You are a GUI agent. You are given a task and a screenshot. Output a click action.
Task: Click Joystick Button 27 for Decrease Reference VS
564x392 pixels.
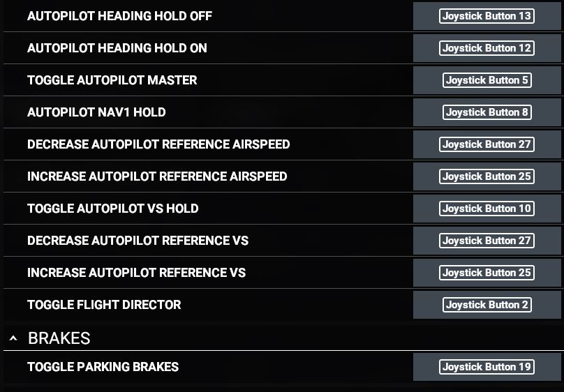pyautogui.click(x=487, y=241)
